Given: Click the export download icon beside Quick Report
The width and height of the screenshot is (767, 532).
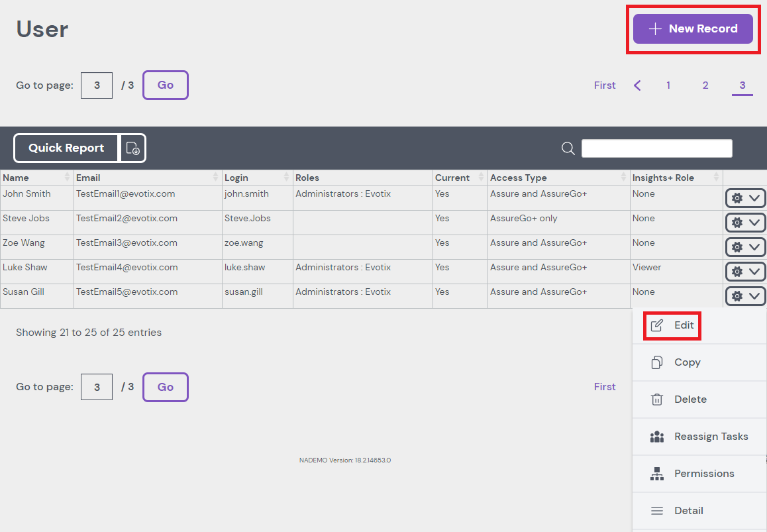Looking at the screenshot, I should [132, 148].
